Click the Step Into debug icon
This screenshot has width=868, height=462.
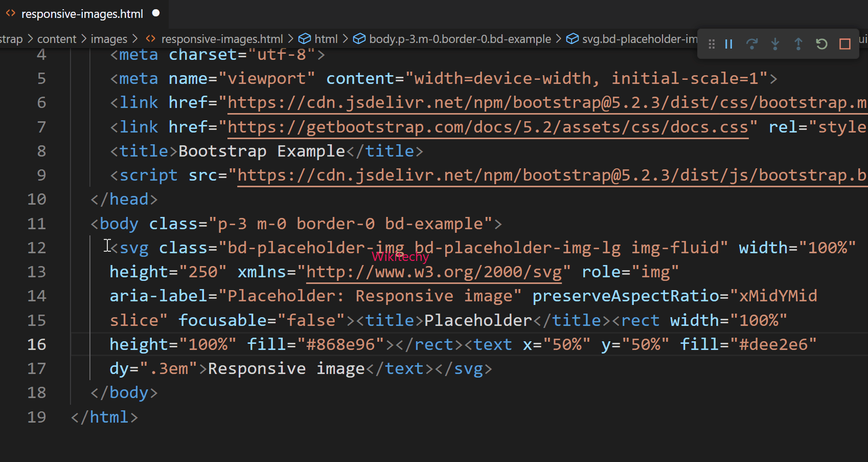click(775, 44)
